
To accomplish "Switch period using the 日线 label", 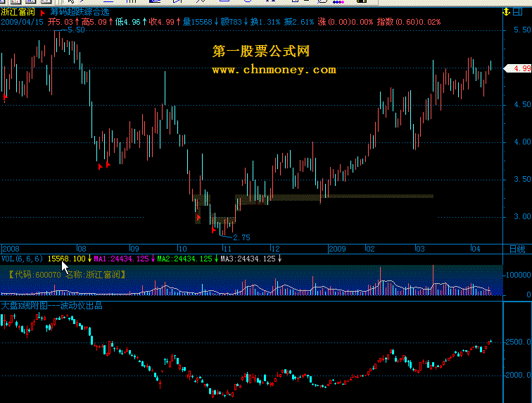I will (517, 249).
